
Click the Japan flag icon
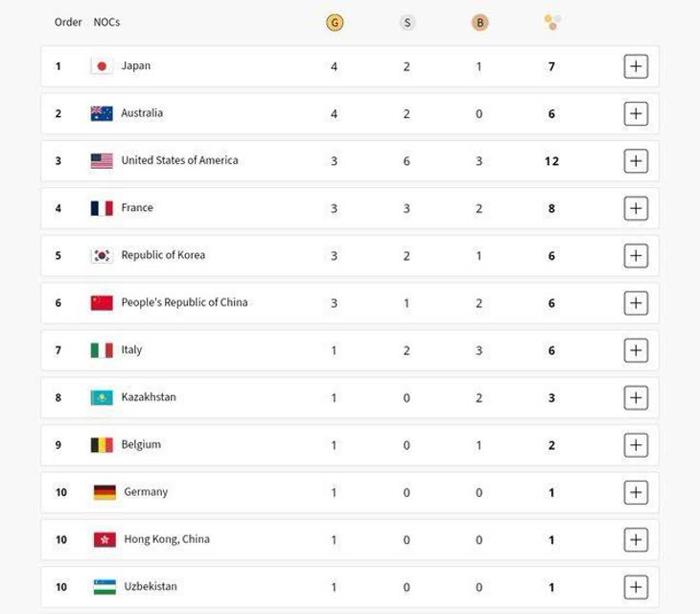102,66
